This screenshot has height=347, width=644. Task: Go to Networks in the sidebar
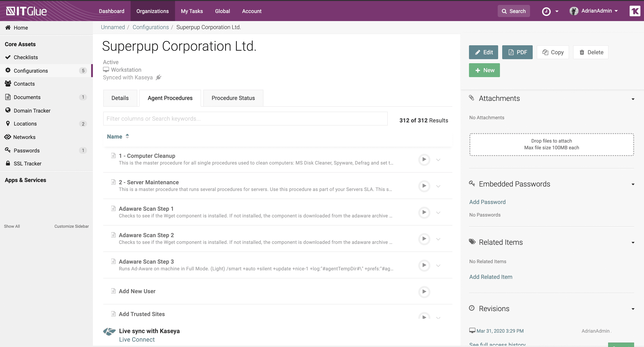[24, 137]
